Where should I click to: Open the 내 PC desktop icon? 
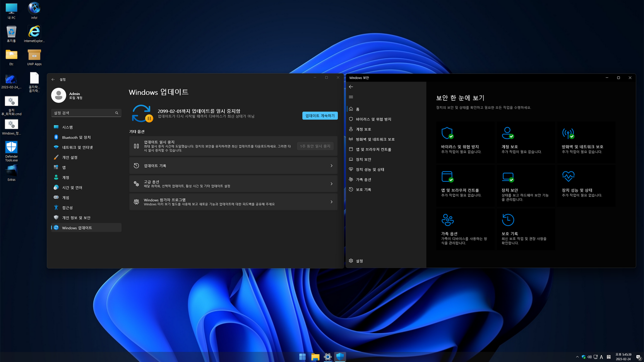[11, 11]
